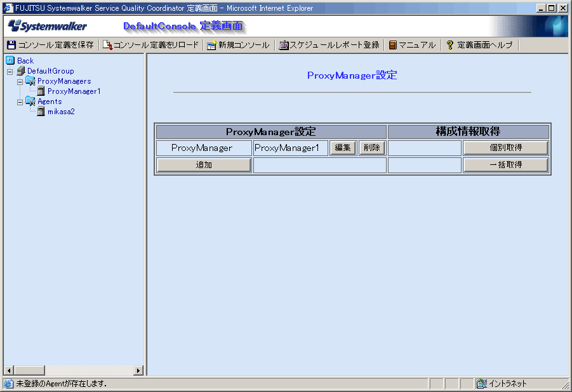Select mikasa2 label in the tree

click(61, 112)
